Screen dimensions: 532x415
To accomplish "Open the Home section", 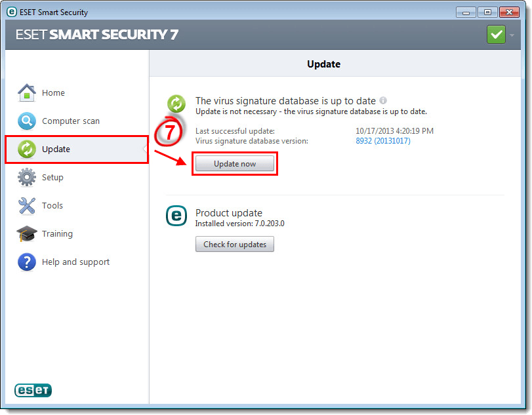I will pyautogui.click(x=53, y=93).
